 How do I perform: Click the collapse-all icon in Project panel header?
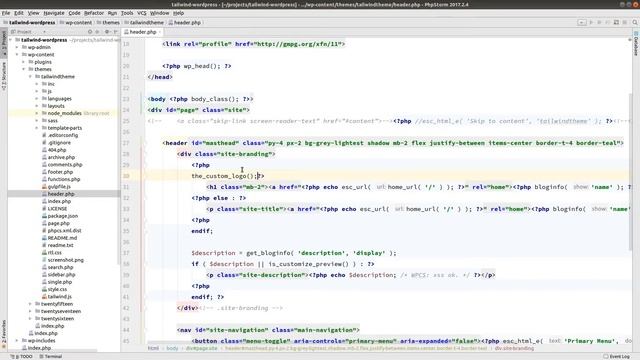pyautogui.click(x=97, y=31)
